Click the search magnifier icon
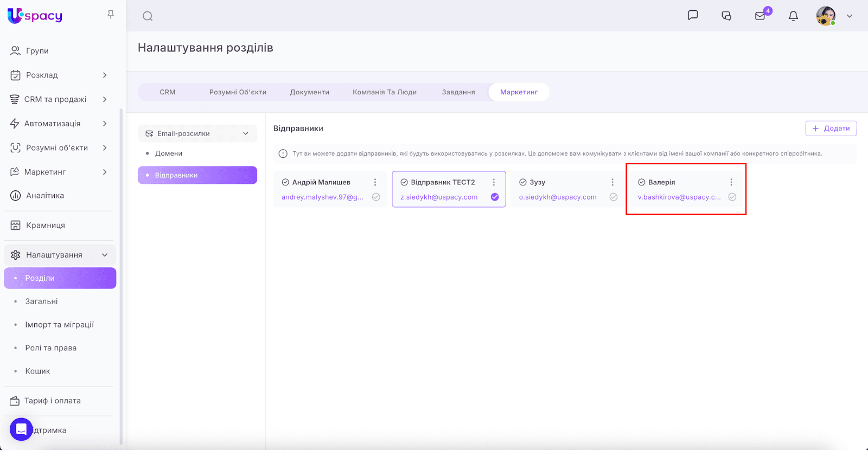868x450 pixels. (x=148, y=16)
